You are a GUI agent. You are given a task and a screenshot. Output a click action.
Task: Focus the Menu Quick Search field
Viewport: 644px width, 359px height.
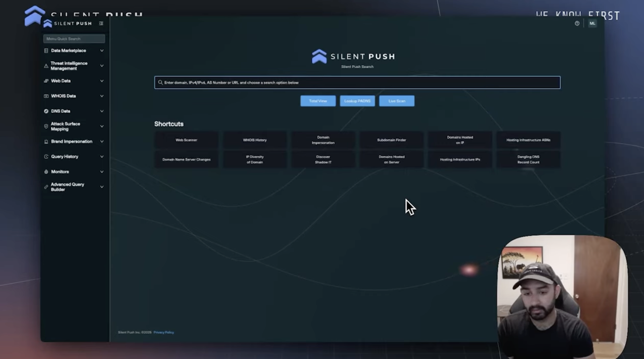(74, 39)
